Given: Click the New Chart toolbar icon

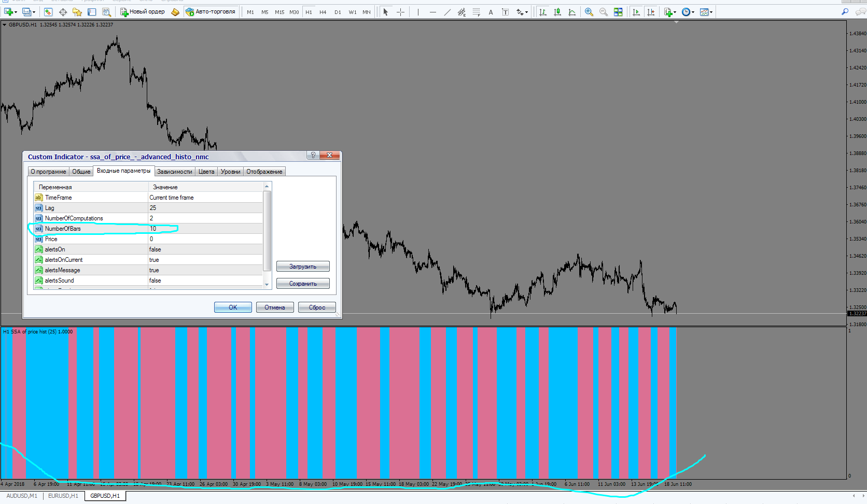Looking at the screenshot, I should point(9,12).
